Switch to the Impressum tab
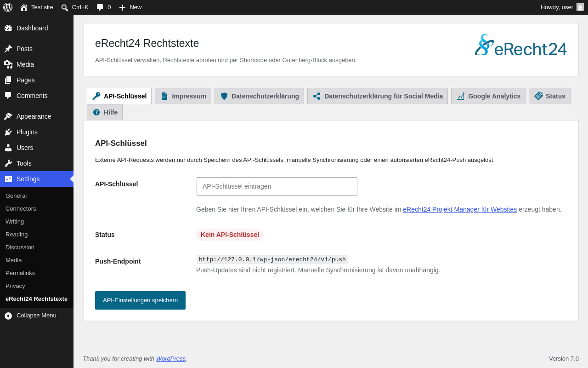The image size is (588, 368). (183, 96)
